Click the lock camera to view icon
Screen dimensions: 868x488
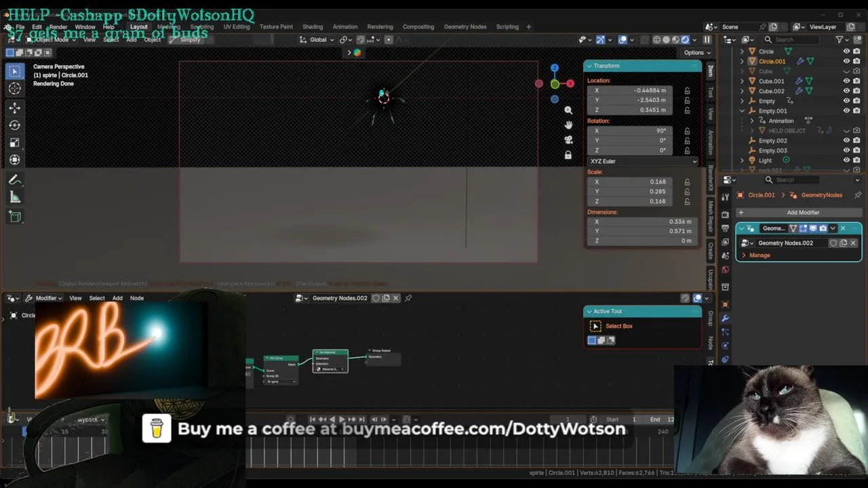[x=568, y=155]
